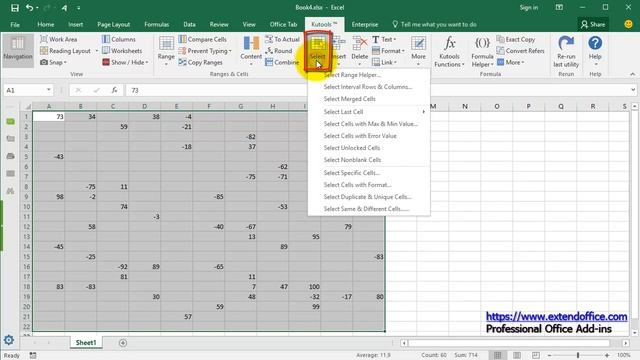The image size is (640, 360).
Task: Click the zoom slider handle
Action: point(578,355)
